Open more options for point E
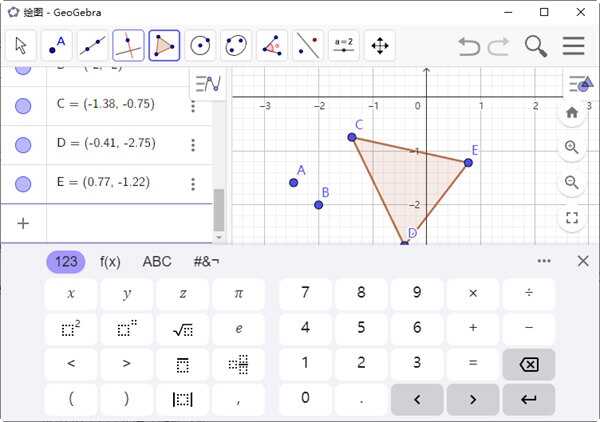The height and width of the screenshot is (422, 600). (193, 183)
